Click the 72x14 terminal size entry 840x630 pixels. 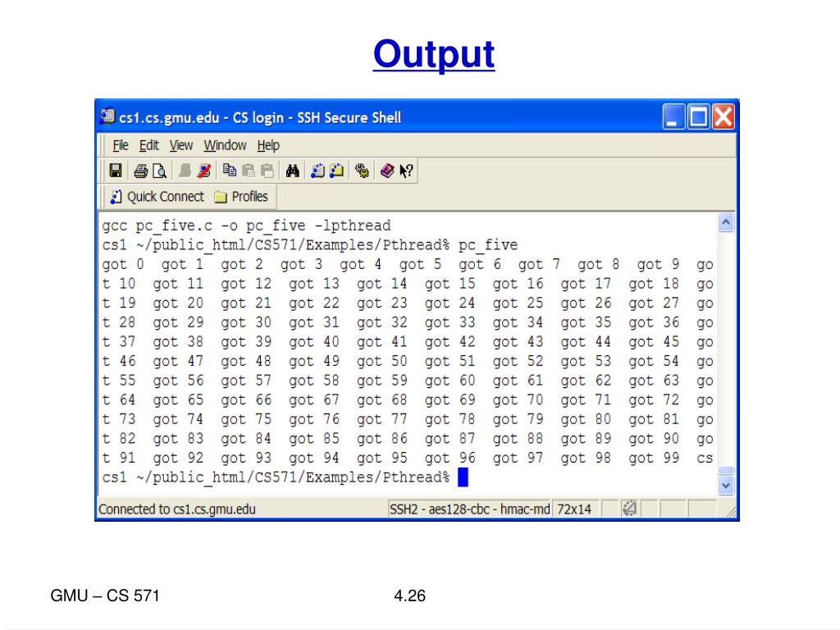[x=574, y=509]
